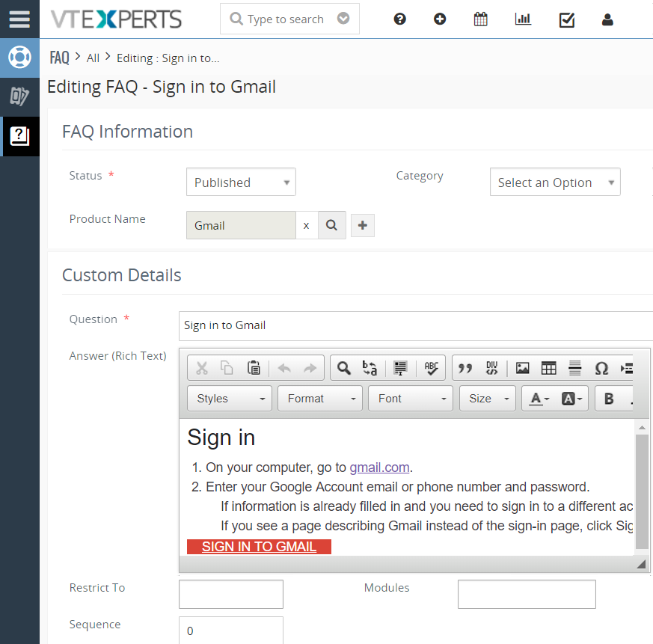The image size is (653, 644).
Task: Apply block quote formatting
Action: 465,368
